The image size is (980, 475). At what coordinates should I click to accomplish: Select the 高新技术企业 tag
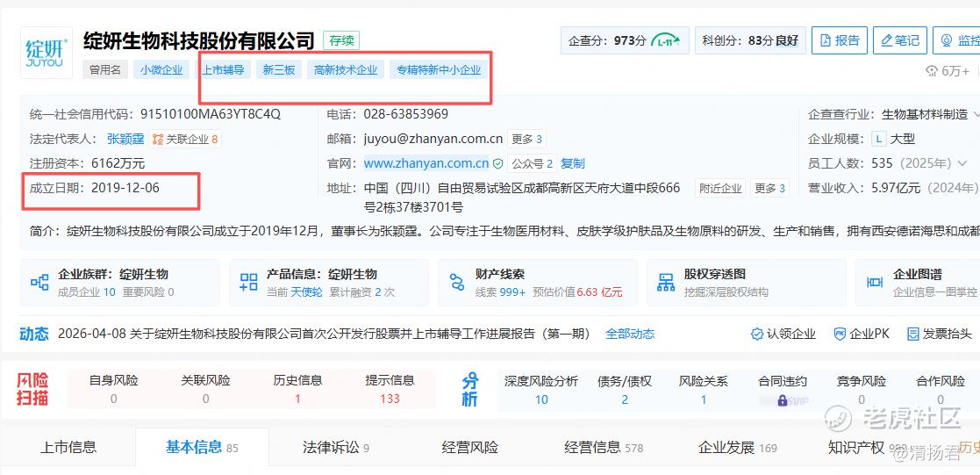(346, 69)
